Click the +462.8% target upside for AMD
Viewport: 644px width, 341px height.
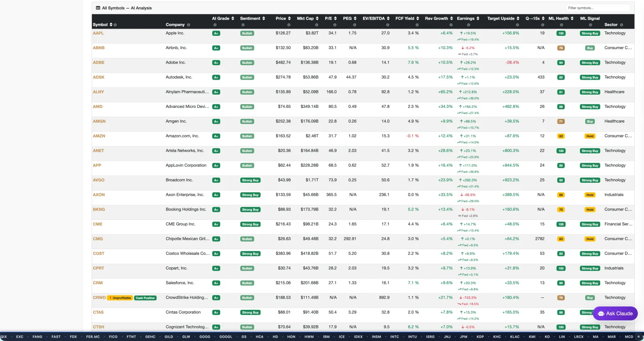click(x=511, y=107)
